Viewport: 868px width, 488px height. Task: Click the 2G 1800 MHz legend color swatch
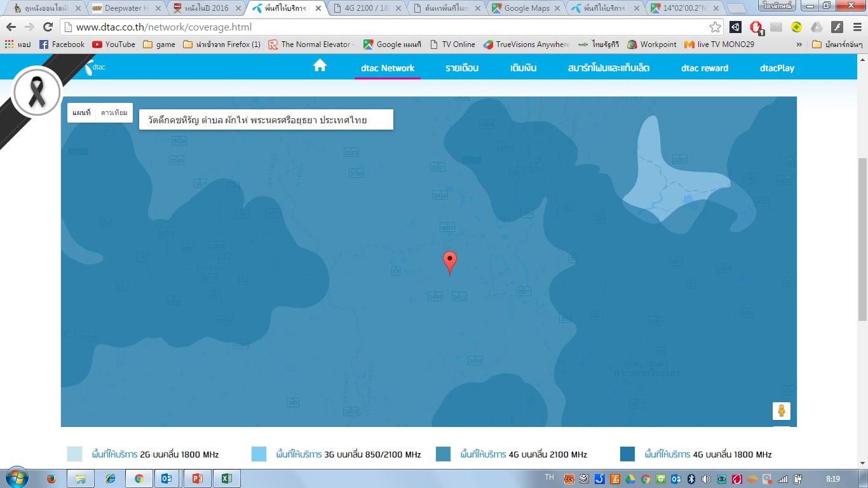click(x=74, y=454)
